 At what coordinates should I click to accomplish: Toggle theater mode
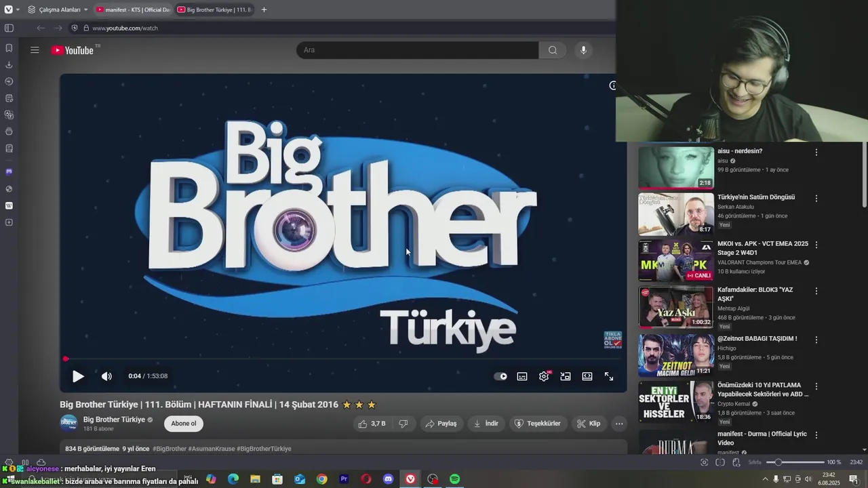(x=587, y=376)
